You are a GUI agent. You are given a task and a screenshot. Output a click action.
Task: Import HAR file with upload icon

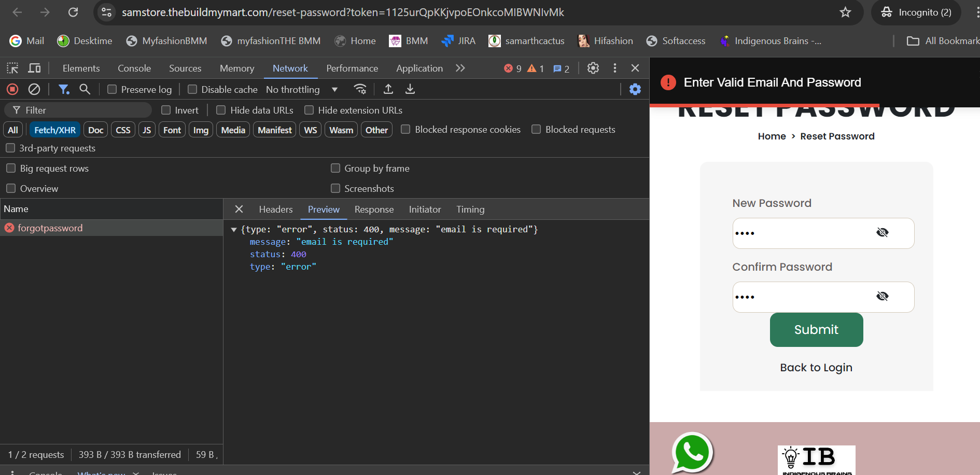click(x=388, y=89)
